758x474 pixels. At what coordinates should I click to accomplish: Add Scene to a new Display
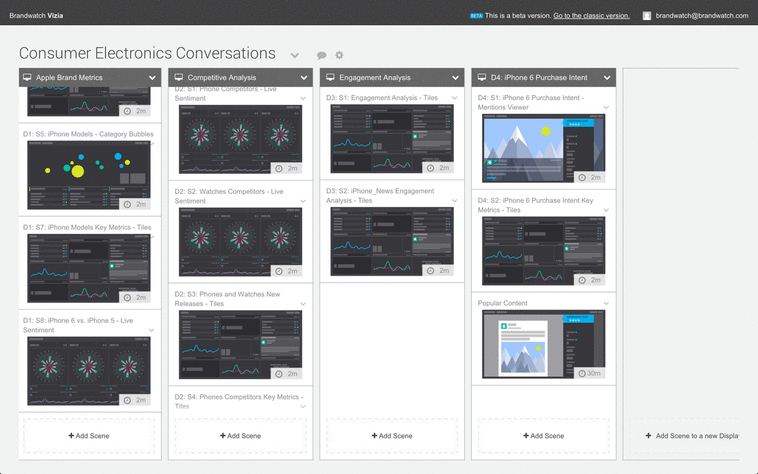[x=697, y=436]
